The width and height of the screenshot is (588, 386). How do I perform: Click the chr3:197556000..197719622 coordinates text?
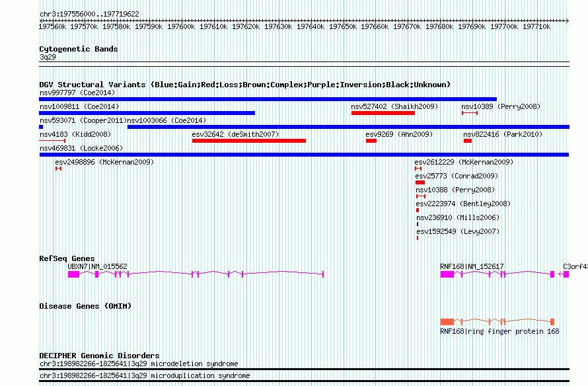[x=89, y=14]
